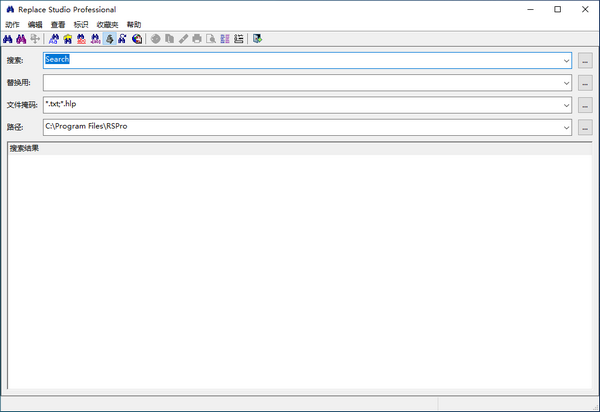Open the 路径 dropdown list

pos(565,127)
